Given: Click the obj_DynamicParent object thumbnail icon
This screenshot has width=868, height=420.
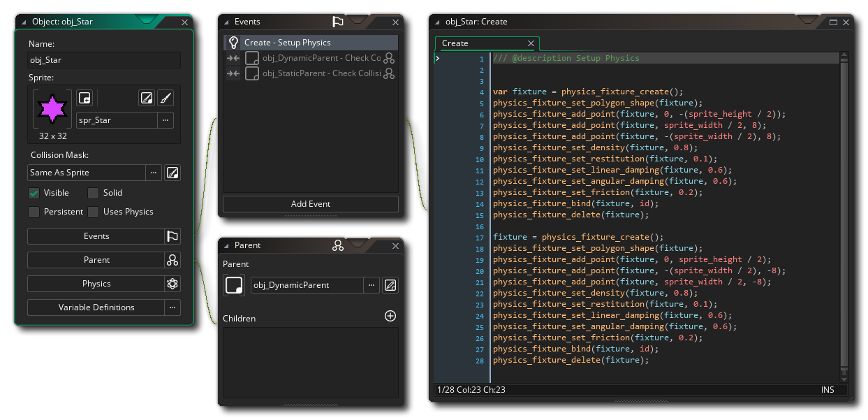Looking at the screenshot, I should tap(234, 285).
